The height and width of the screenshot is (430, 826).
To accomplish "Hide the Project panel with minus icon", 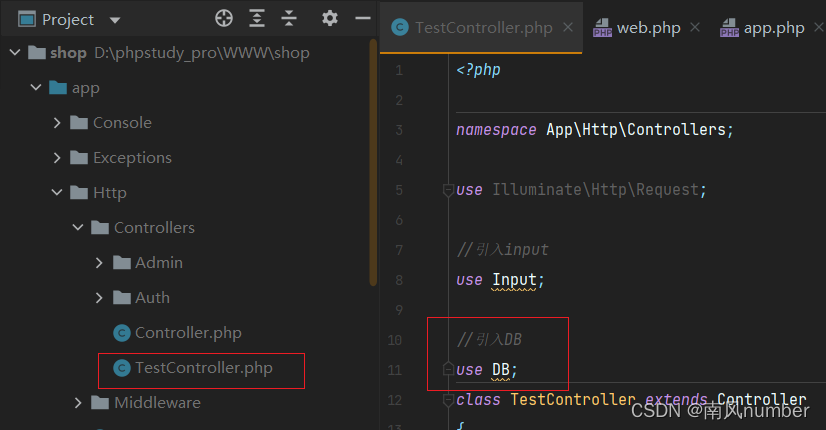I will coord(363,18).
